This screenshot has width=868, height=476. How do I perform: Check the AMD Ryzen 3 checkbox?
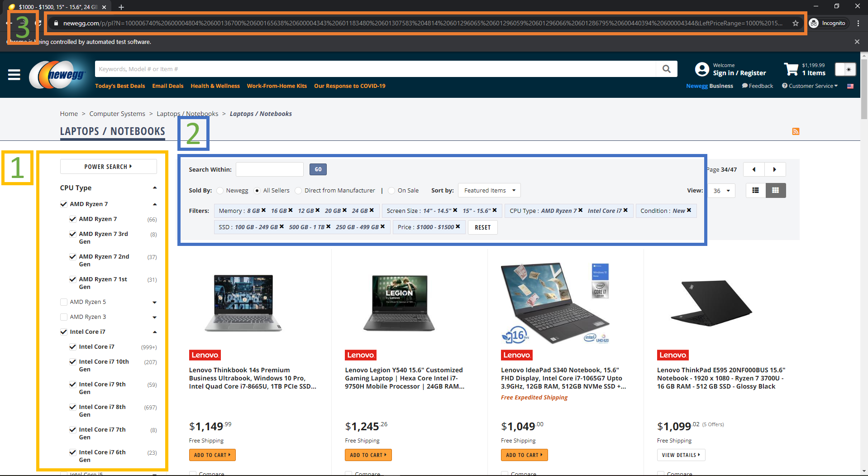pyautogui.click(x=64, y=317)
